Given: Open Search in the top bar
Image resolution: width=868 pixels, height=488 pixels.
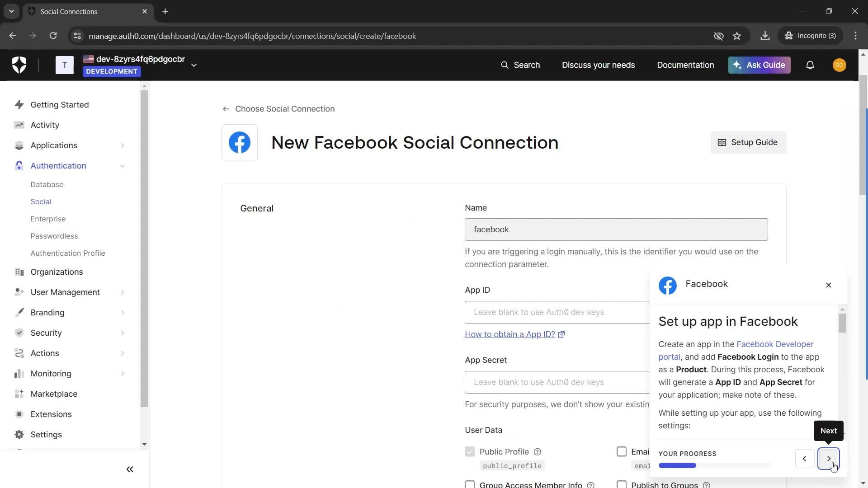Looking at the screenshot, I should [x=520, y=65].
